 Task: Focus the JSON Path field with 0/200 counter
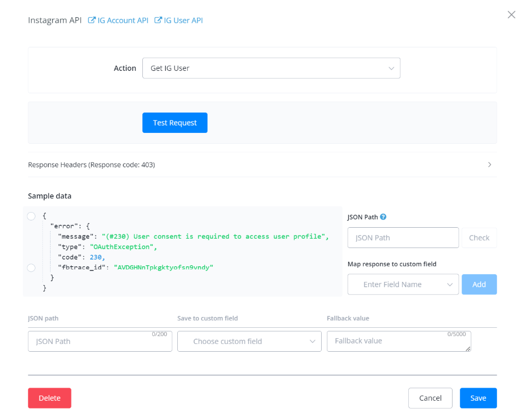click(x=100, y=341)
